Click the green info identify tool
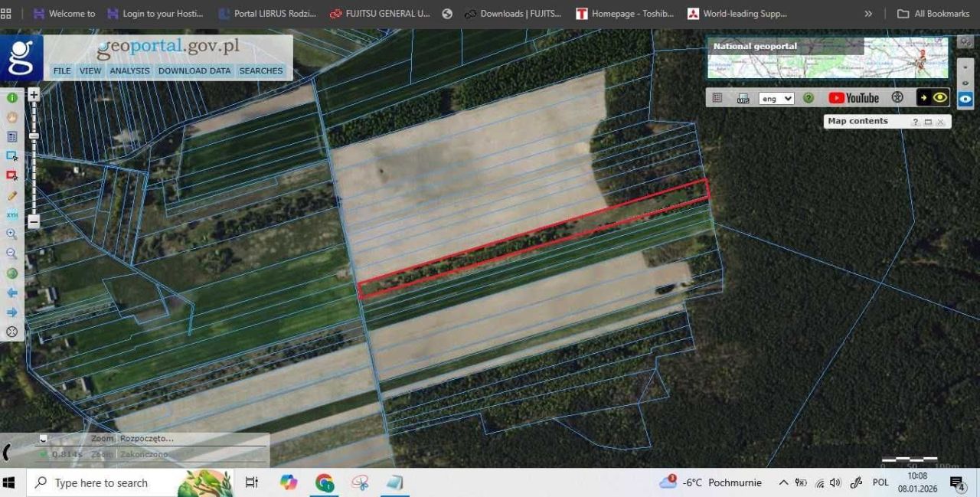Image resolution: width=980 pixels, height=497 pixels. (11, 98)
